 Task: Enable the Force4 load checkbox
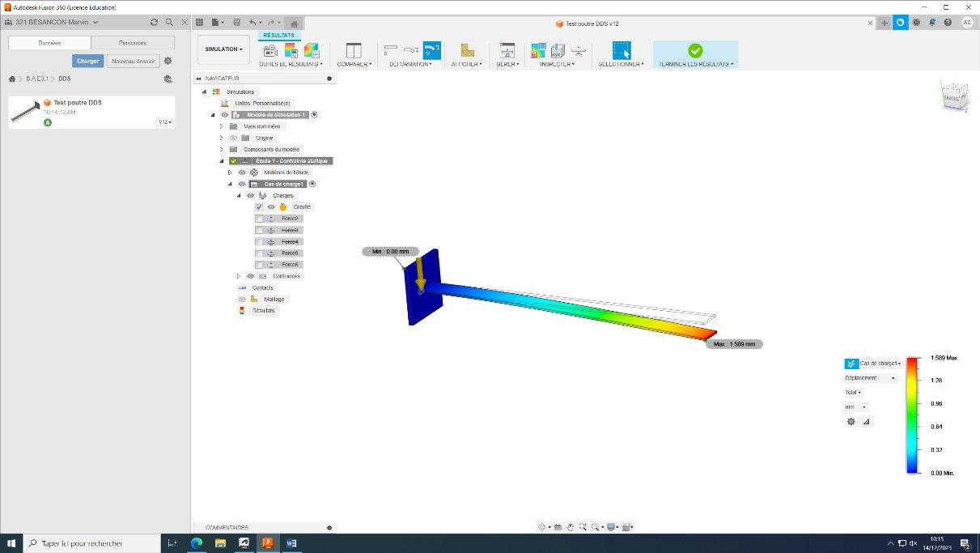coord(259,242)
